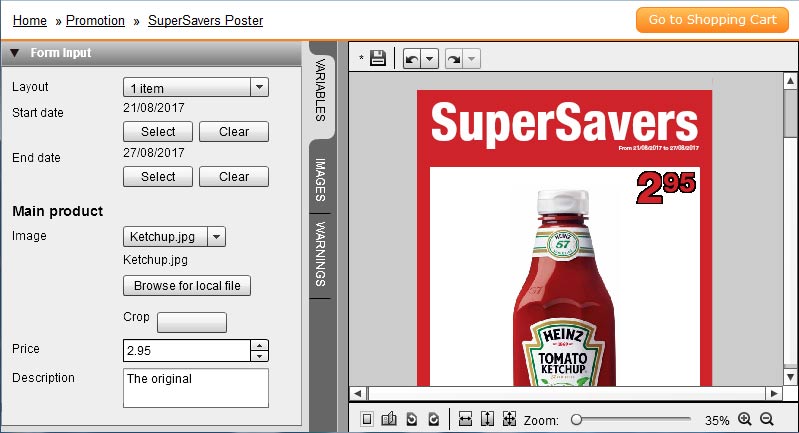
Task: Rotate view clockwise icon
Action: [434, 419]
